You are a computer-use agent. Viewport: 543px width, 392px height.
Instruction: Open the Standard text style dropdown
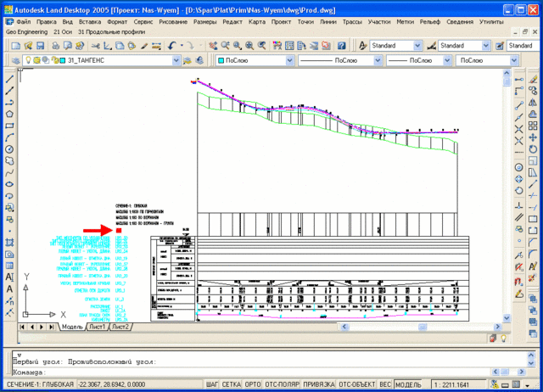tap(417, 46)
